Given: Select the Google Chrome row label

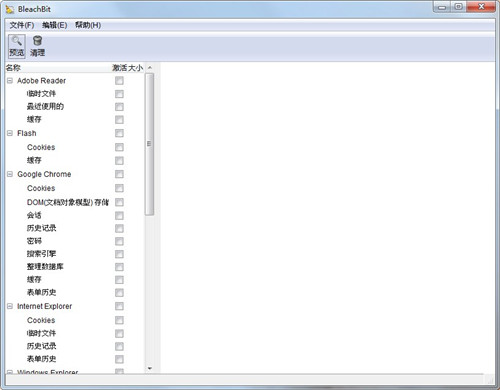Looking at the screenshot, I should 44,174.
